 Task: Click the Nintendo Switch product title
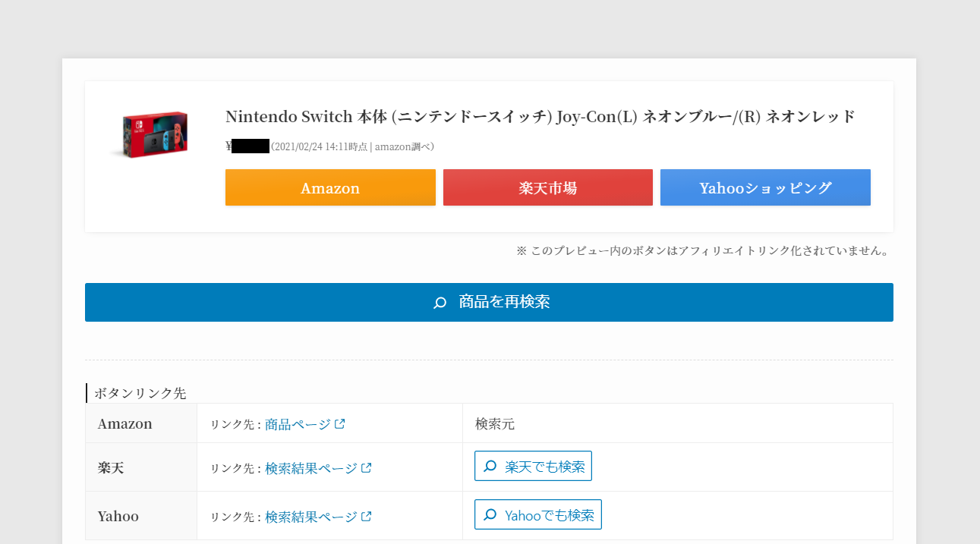(x=540, y=117)
